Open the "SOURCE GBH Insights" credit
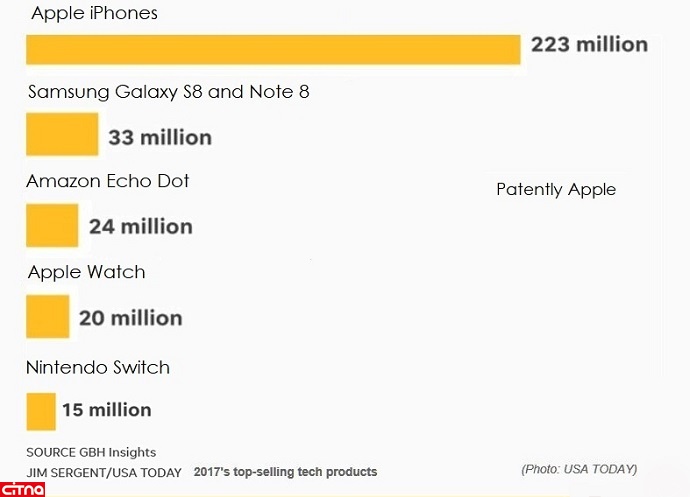Screen dimensions: 690x497 (x=91, y=452)
